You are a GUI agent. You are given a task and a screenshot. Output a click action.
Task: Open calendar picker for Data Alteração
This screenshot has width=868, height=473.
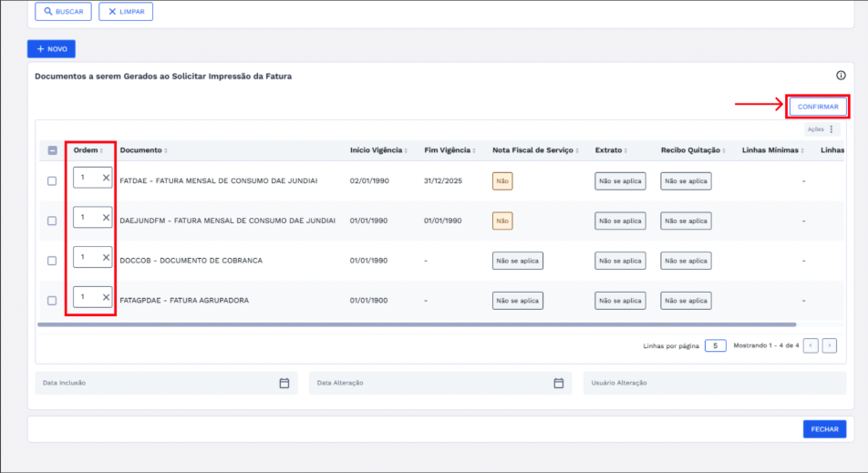(559, 383)
